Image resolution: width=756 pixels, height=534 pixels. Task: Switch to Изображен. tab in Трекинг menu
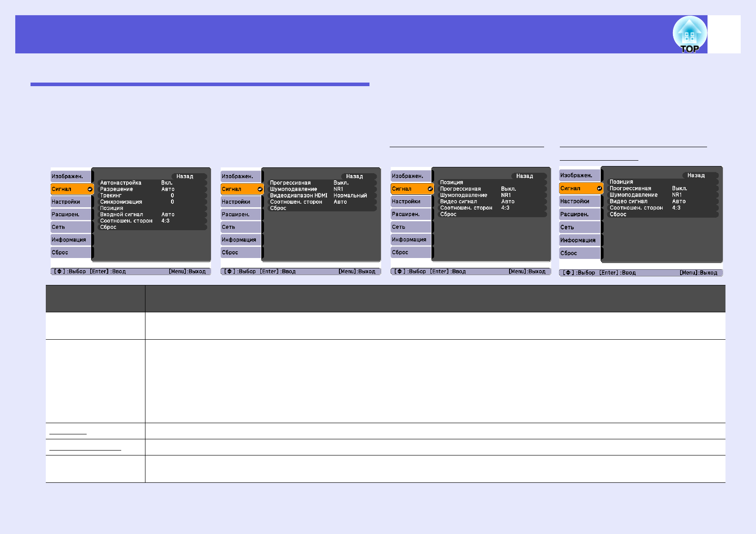click(70, 176)
